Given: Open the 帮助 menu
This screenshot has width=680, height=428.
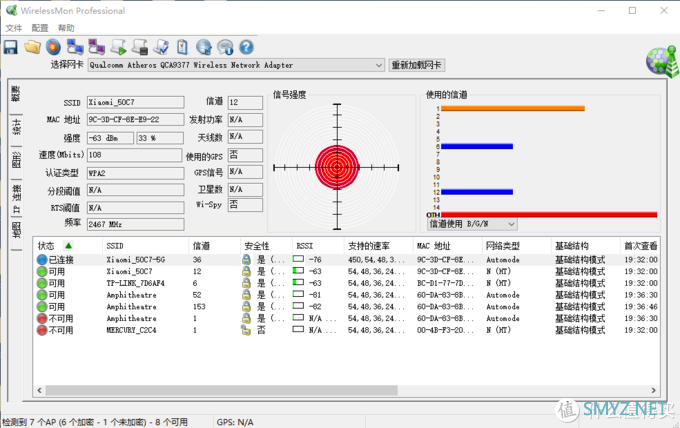Looking at the screenshot, I should pos(66,28).
